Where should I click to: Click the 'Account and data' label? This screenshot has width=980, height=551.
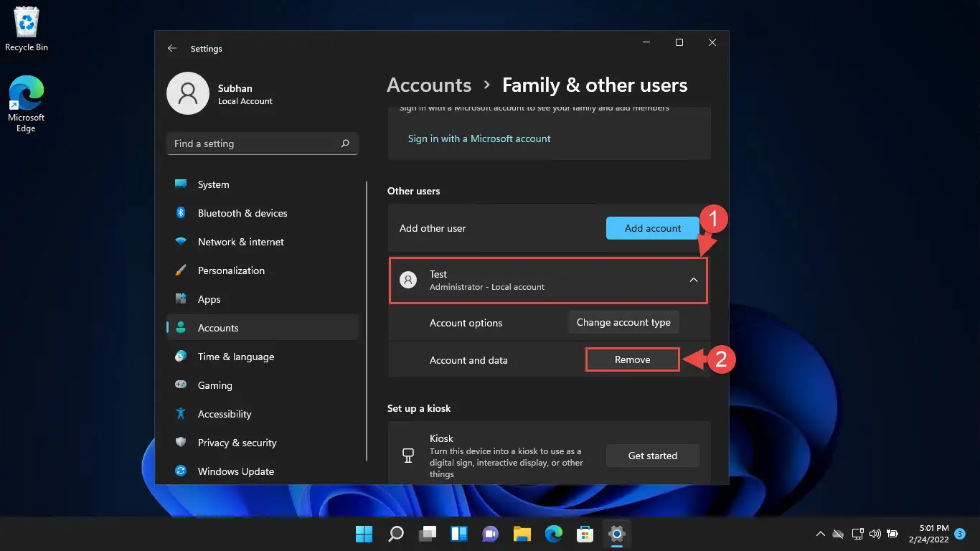(468, 360)
